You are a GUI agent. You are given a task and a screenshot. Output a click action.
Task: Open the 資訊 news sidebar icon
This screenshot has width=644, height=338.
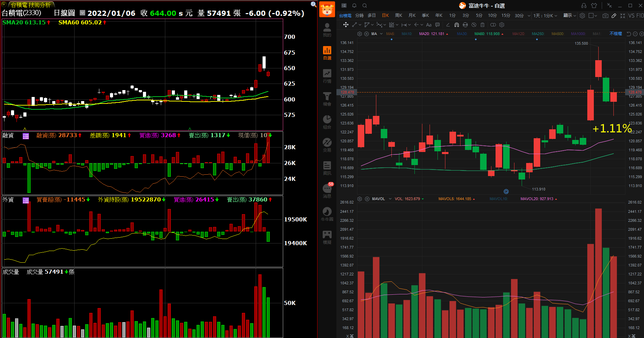pos(327,168)
